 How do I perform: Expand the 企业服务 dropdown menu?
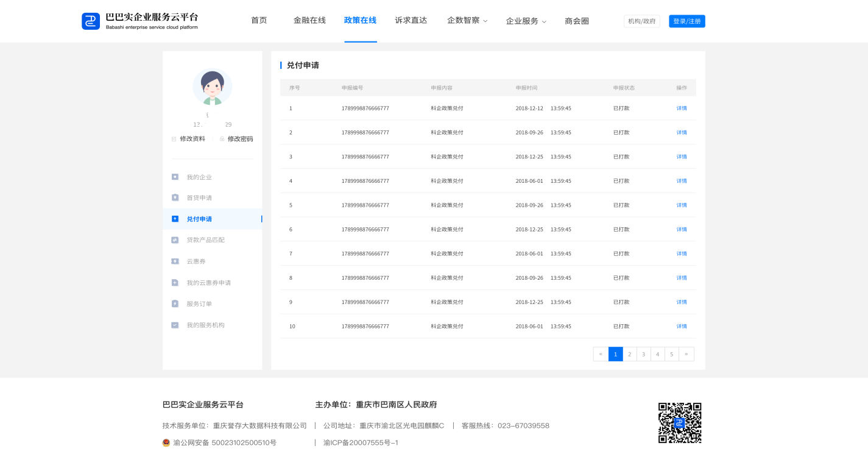pyautogui.click(x=526, y=21)
